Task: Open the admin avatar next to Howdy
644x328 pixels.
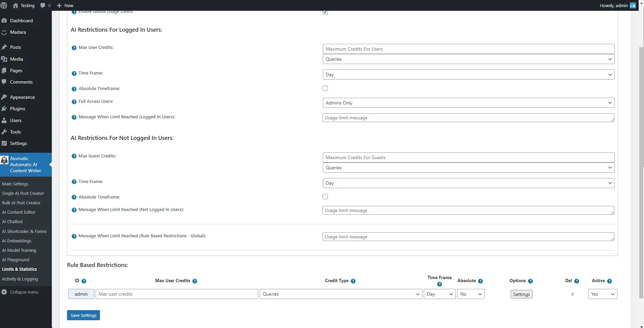Action: 633,5
